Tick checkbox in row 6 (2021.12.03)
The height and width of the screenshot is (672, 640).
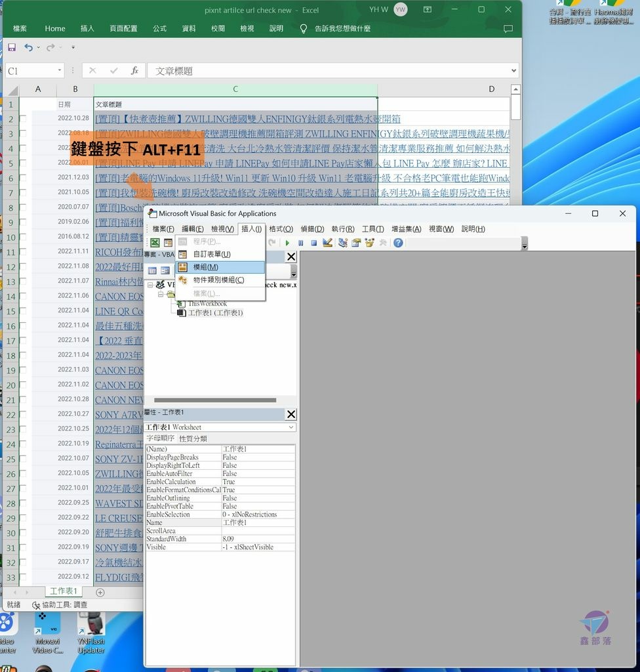23,178
